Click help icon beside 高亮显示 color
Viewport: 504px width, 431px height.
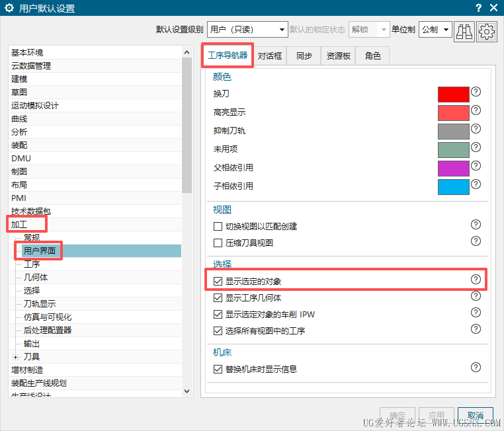pos(476,110)
